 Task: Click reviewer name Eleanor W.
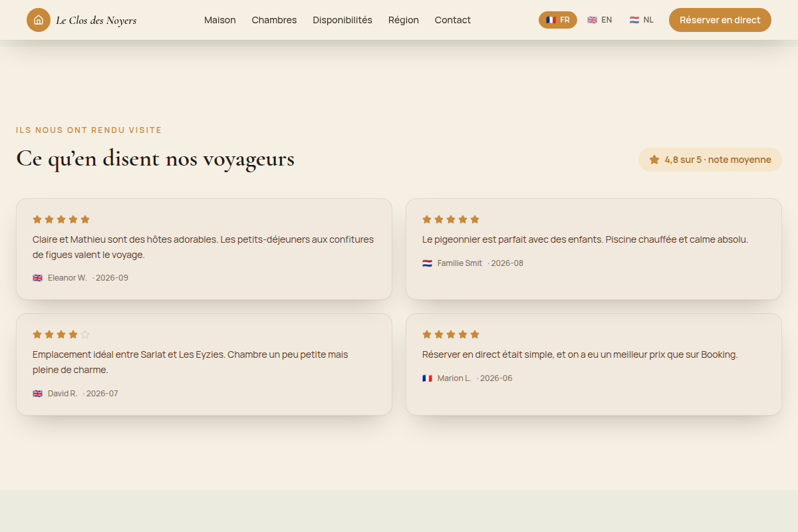pos(67,278)
